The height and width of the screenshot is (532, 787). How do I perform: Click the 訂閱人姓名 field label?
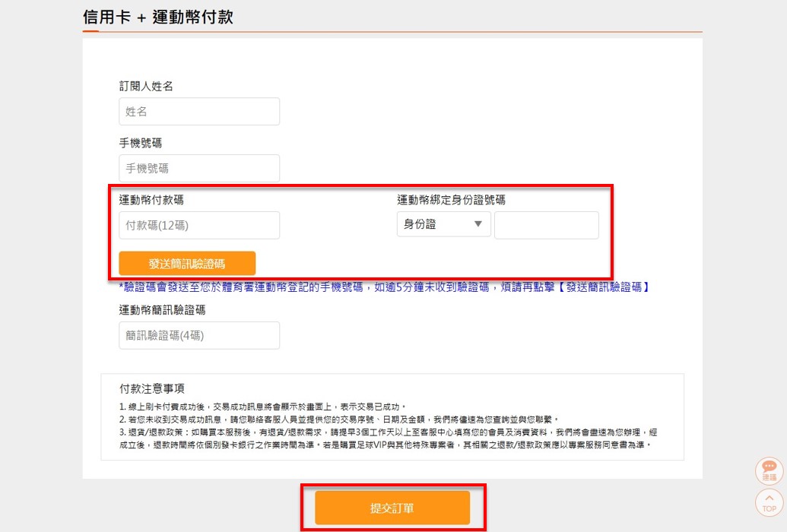coord(146,87)
